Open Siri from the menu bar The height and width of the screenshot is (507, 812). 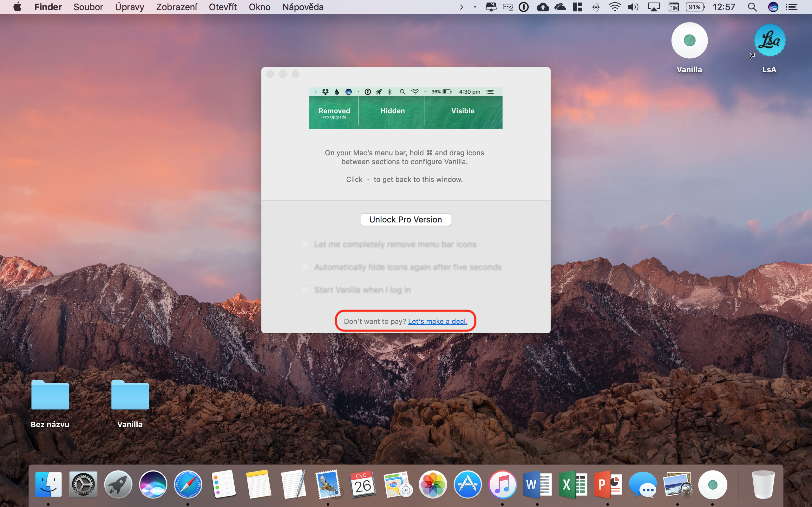click(773, 7)
